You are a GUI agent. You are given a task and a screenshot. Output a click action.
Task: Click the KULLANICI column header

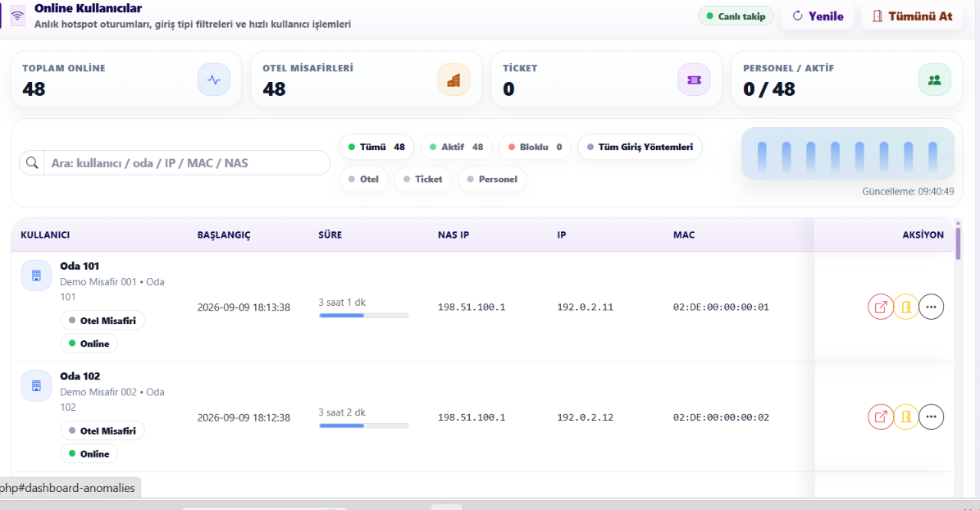[45, 235]
